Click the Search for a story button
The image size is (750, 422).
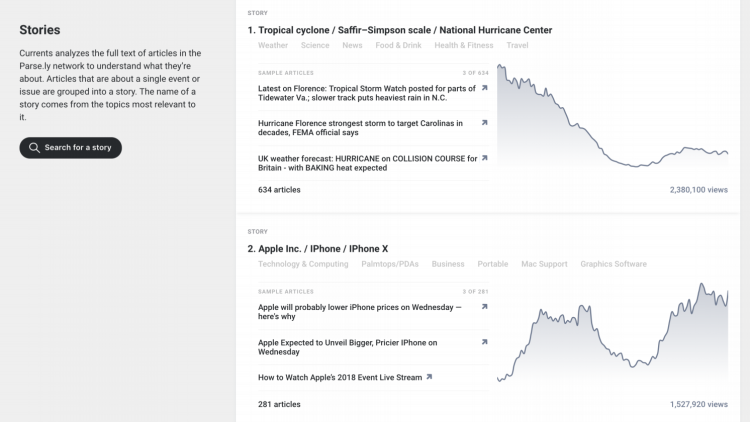(x=70, y=148)
